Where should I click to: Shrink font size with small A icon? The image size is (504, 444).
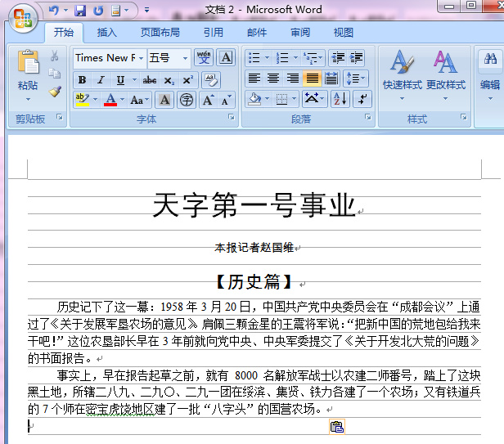coord(226,100)
